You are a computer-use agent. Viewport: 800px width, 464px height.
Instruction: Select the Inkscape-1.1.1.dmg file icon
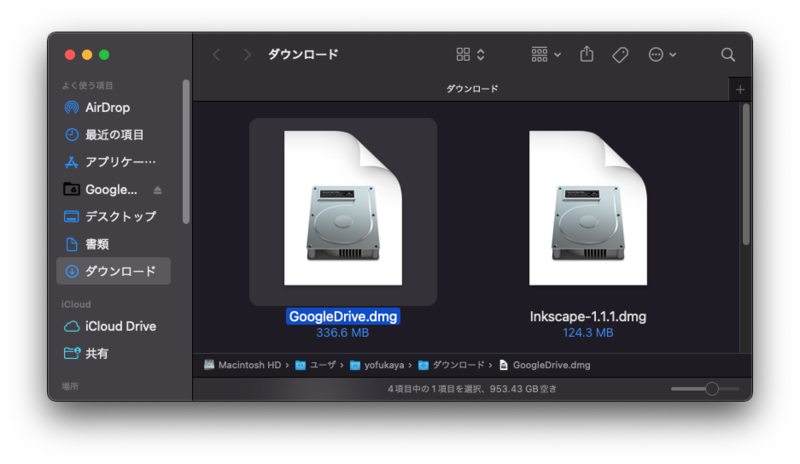click(x=588, y=208)
